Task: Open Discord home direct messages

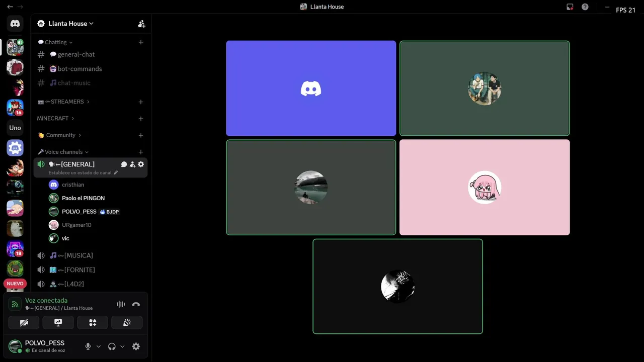Action: point(15,24)
